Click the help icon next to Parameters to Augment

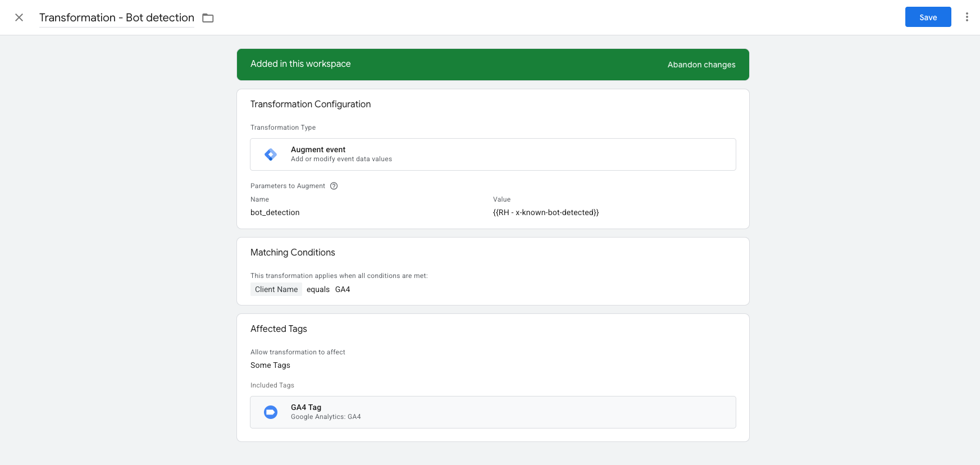(334, 186)
